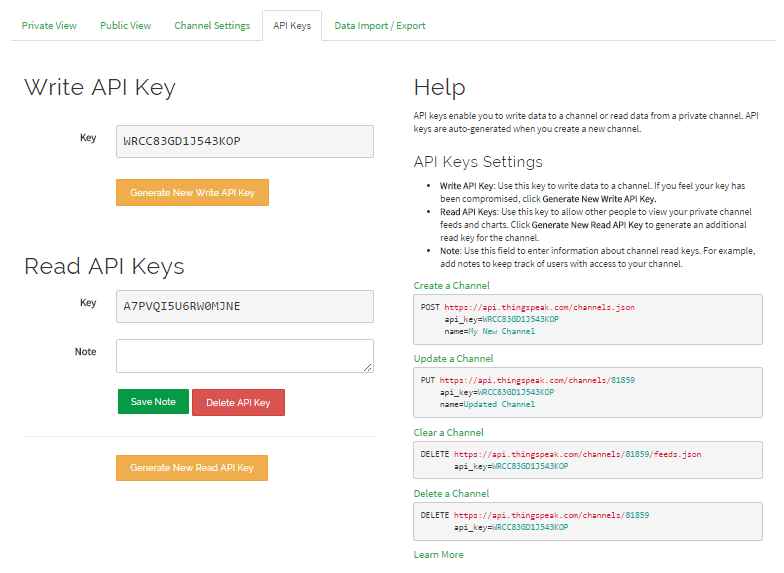The height and width of the screenshot is (573, 784).
Task: Switch to the Public View tab
Action: coord(126,26)
